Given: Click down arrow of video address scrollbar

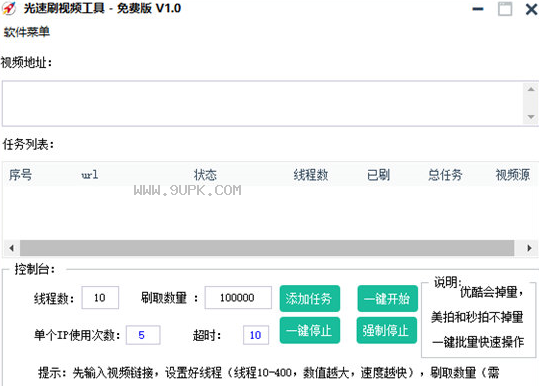Looking at the screenshot, I should point(531,117).
